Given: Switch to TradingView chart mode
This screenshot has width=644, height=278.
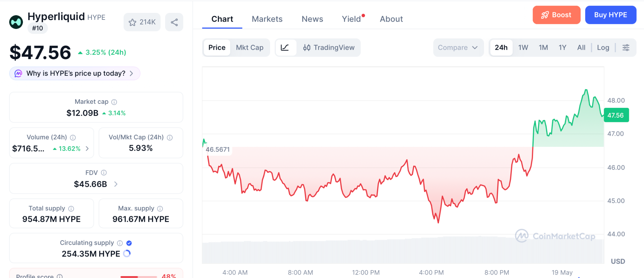Looking at the screenshot, I should [329, 47].
